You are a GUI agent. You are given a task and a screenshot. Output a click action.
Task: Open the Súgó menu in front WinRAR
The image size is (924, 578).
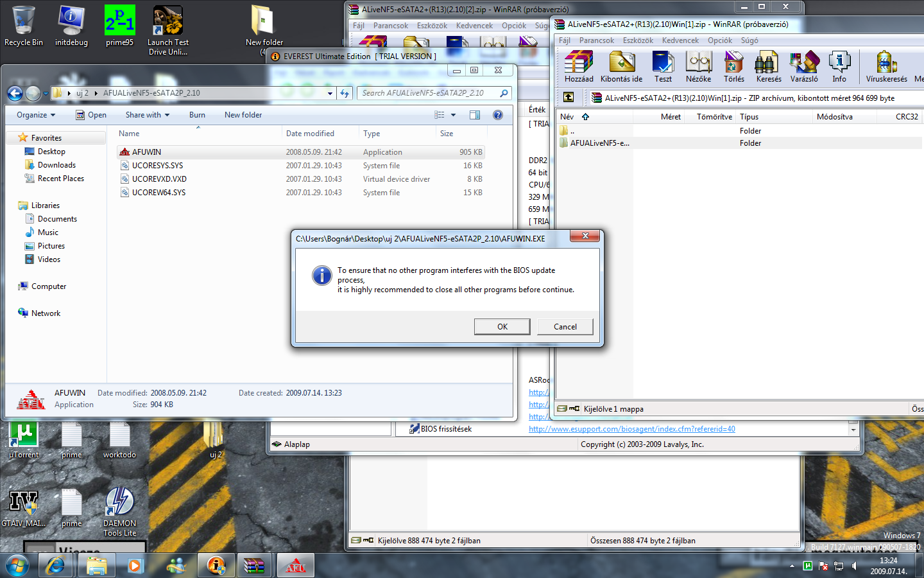(749, 40)
